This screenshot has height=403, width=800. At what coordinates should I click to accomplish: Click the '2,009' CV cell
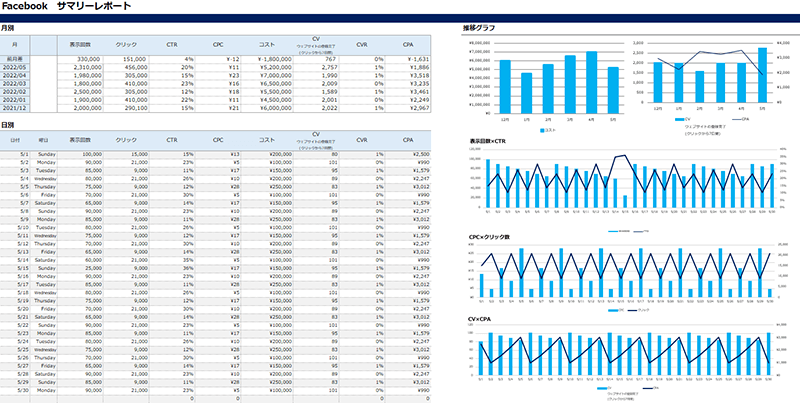[x=316, y=84]
